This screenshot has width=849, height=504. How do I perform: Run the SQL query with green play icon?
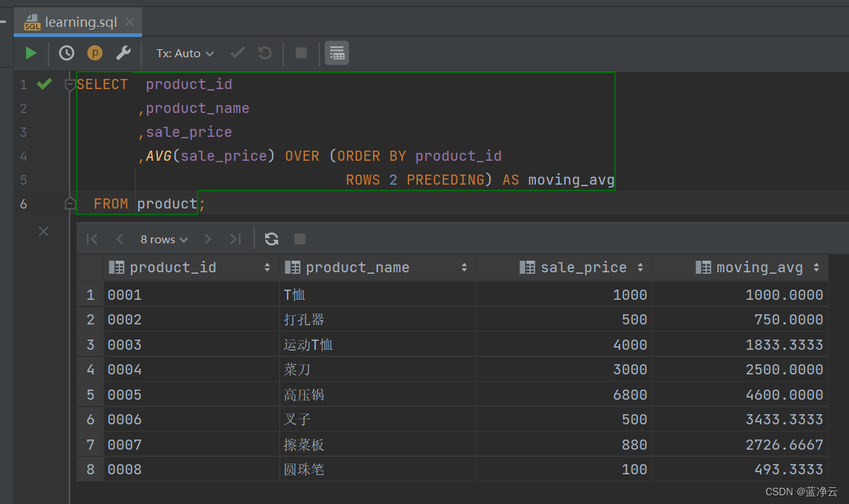tap(30, 53)
